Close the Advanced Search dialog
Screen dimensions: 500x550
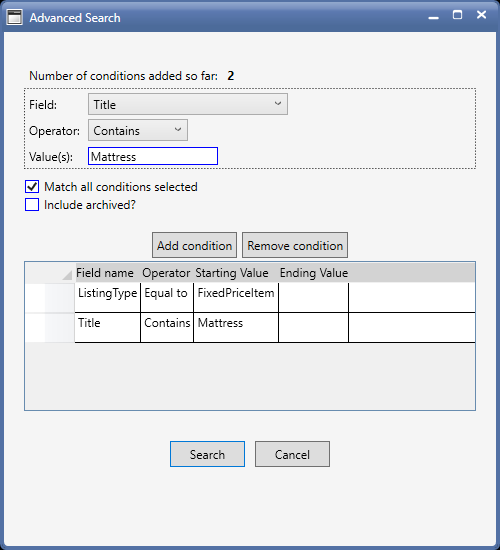(x=481, y=15)
